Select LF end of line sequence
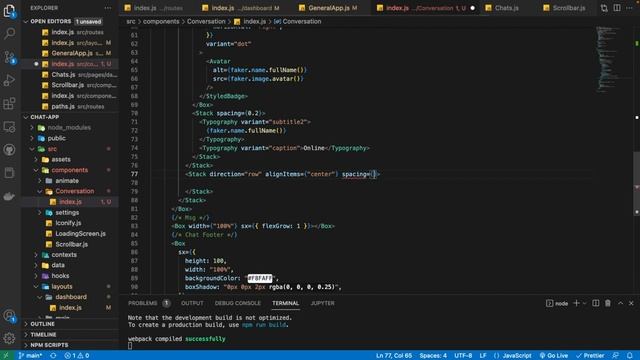The width and height of the screenshot is (640, 360). pyautogui.click(x=483, y=356)
